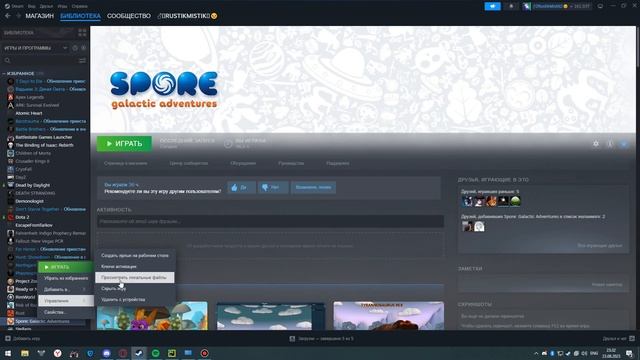This screenshot has height=360, width=640.
Task: Choose browse local files submenu entry
Action: (135, 278)
